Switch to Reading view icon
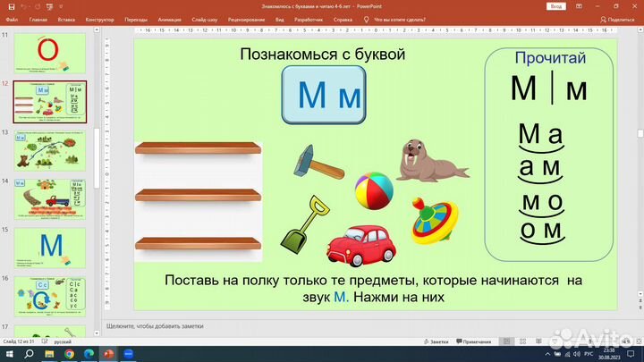Image resolution: width=644 pixels, height=362 pixels. click(x=538, y=341)
